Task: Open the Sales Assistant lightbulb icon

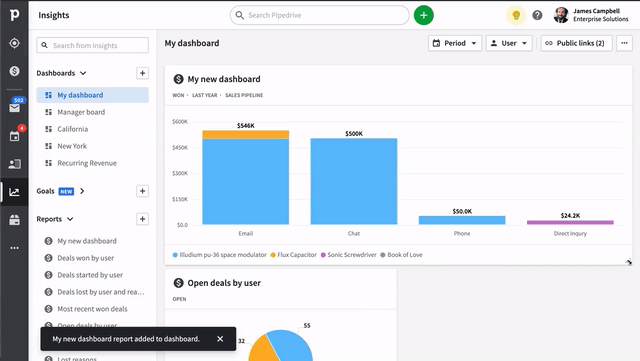Action: click(x=516, y=15)
